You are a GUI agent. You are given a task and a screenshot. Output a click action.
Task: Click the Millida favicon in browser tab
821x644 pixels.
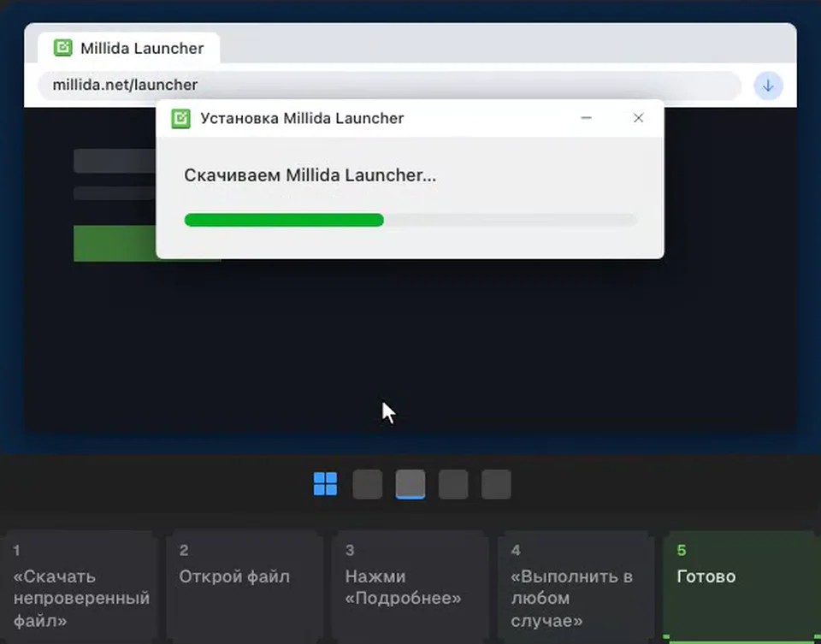tap(62, 48)
